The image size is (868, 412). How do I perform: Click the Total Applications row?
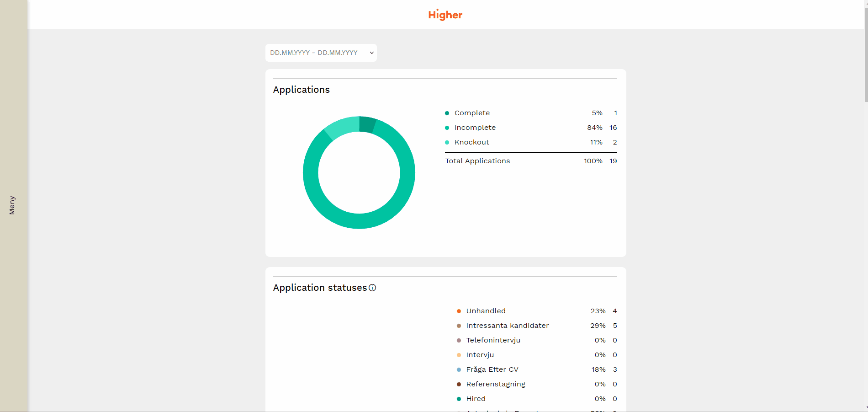[x=477, y=161]
